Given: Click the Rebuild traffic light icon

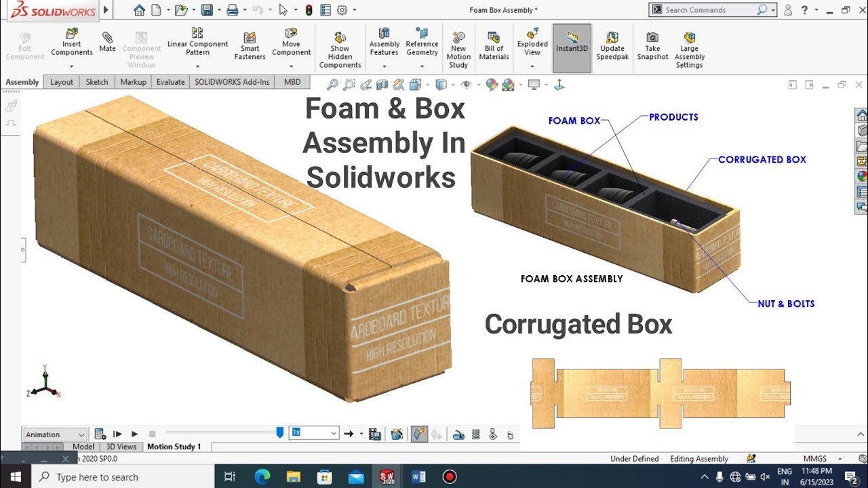Looking at the screenshot, I should point(309,10).
